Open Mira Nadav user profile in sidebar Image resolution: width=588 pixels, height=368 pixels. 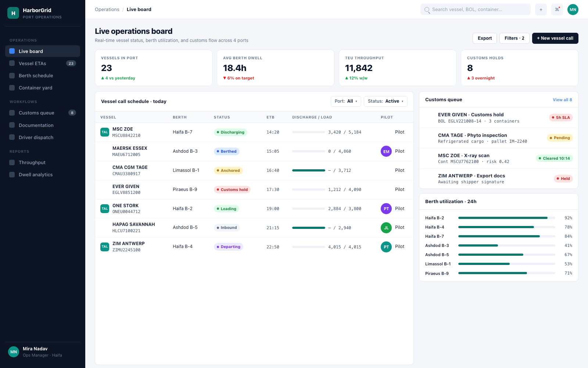(x=43, y=352)
